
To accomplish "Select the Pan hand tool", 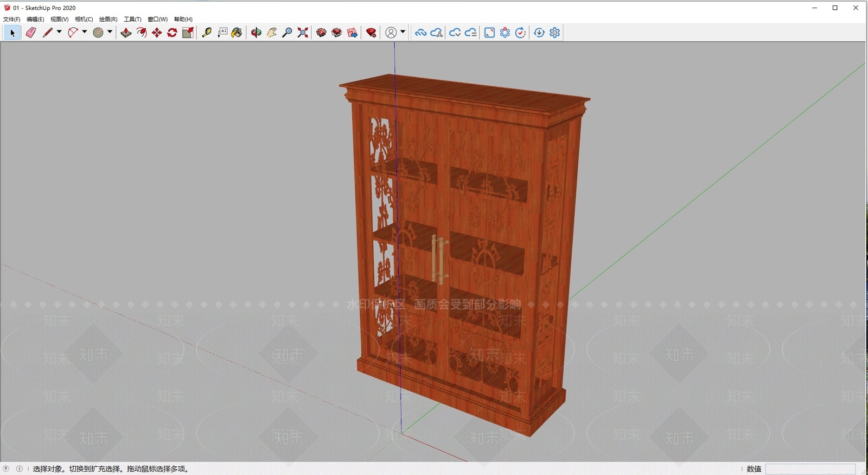I will (272, 33).
